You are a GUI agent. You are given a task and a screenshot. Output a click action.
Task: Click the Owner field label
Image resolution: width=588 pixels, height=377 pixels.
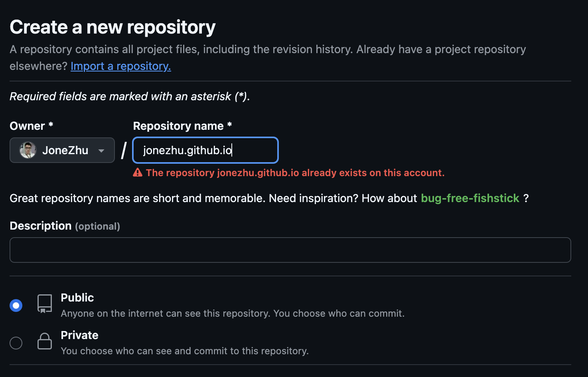pos(27,126)
